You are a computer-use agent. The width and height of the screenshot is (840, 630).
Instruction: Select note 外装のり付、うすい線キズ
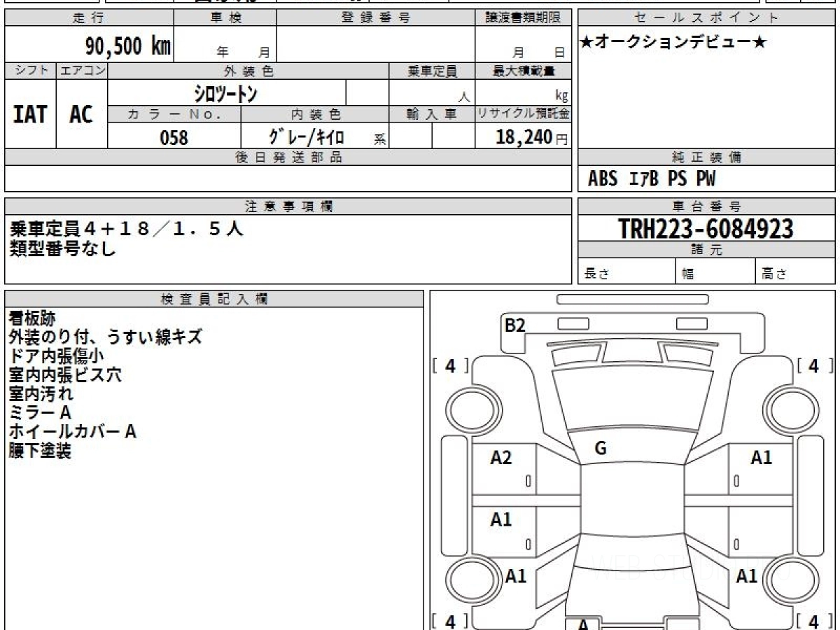coord(106,337)
